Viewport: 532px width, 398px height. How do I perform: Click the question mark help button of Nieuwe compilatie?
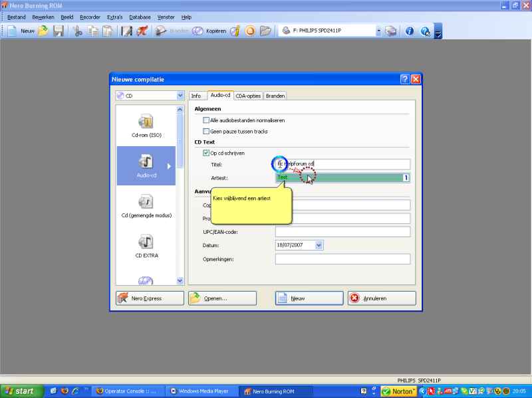(x=405, y=79)
